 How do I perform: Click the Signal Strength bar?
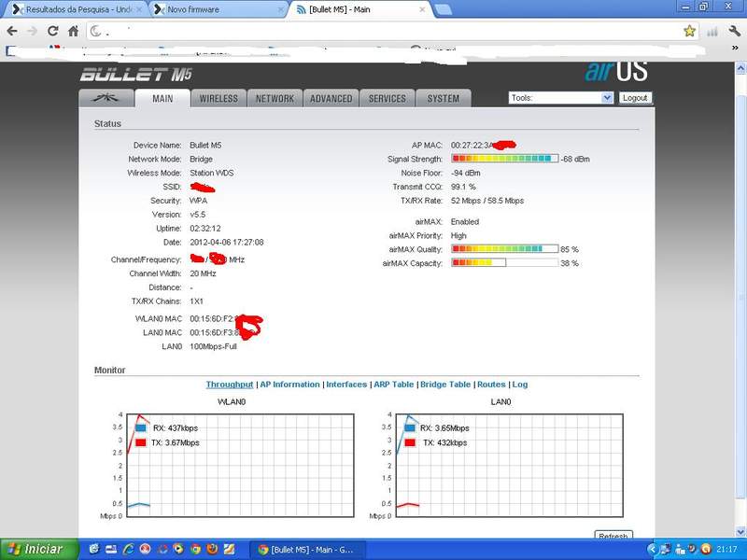[x=505, y=159]
